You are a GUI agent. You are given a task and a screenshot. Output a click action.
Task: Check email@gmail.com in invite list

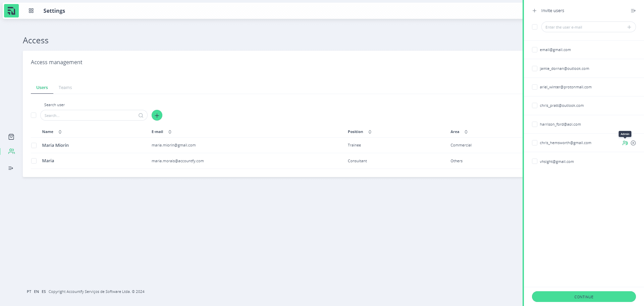535,50
